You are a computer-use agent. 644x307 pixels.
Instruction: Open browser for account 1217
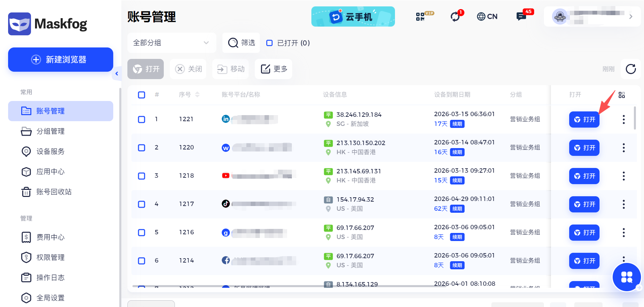tap(584, 204)
